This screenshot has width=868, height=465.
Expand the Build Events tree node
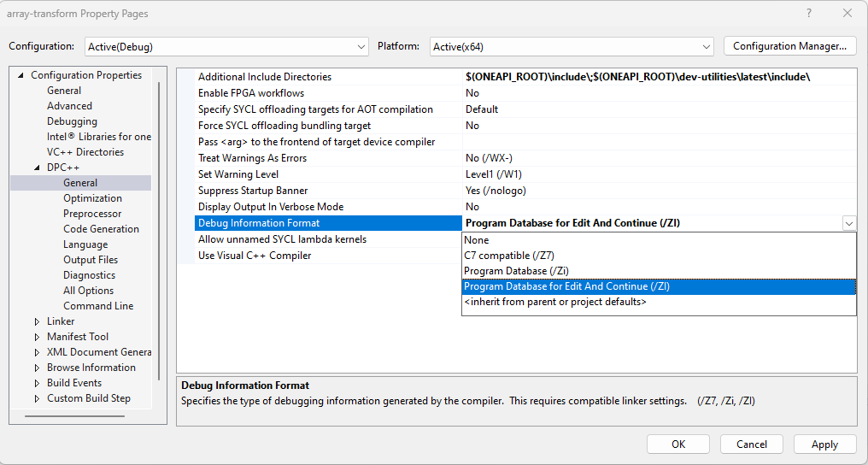(37, 383)
